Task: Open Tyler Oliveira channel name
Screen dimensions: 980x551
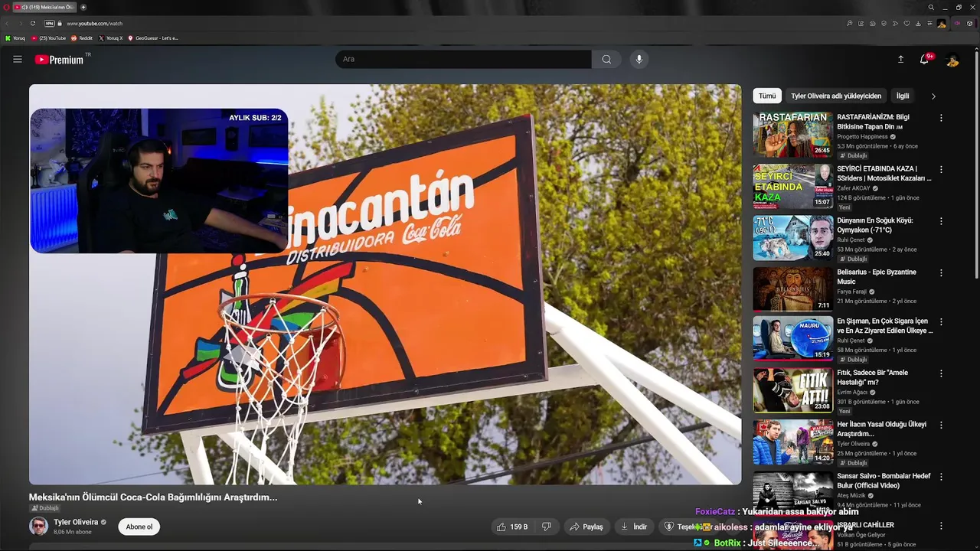Action: pyautogui.click(x=76, y=522)
